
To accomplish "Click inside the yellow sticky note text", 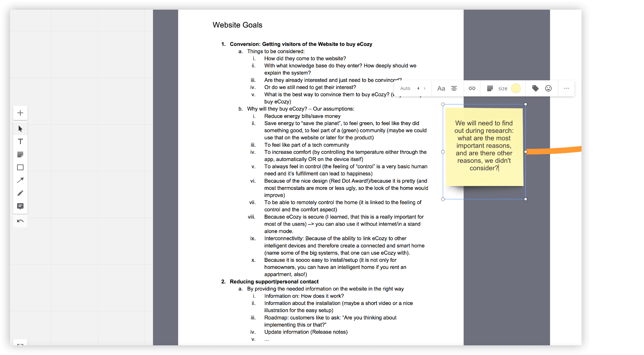I will tap(484, 146).
